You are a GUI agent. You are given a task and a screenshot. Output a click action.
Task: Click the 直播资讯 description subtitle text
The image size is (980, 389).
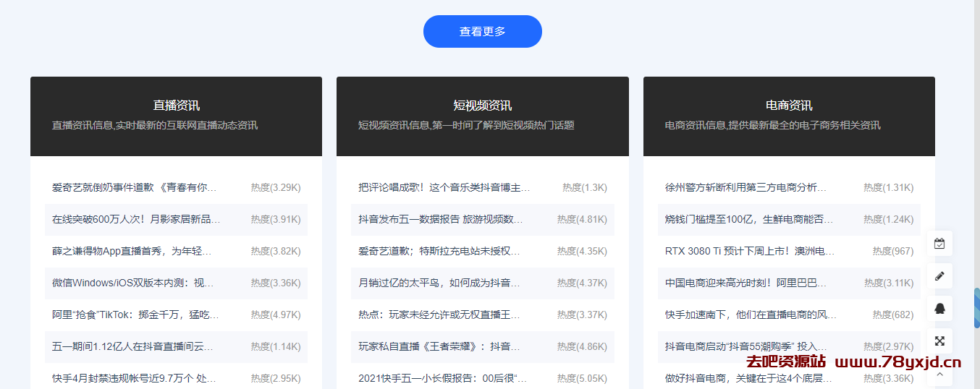click(155, 125)
